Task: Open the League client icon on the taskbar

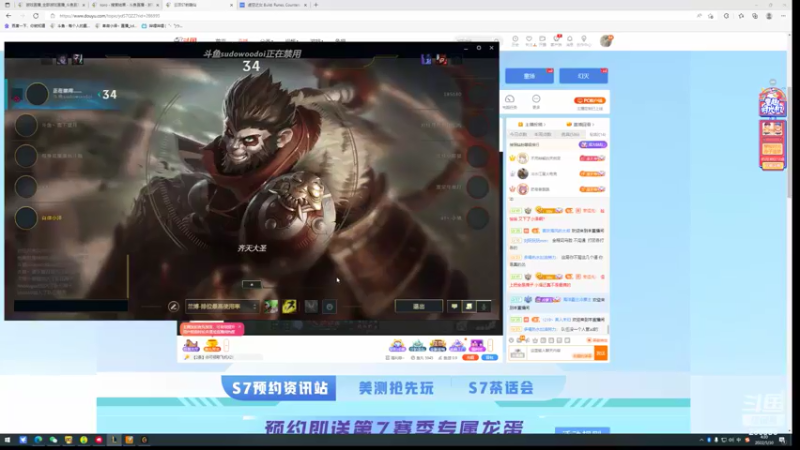Action: pyautogui.click(x=114, y=440)
